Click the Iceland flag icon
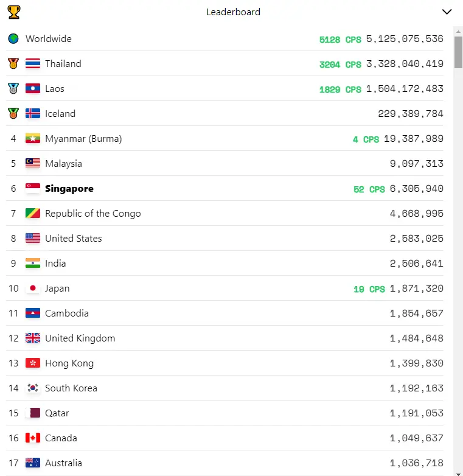The width and height of the screenshot is (463, 476). click(x=33, y=113)
